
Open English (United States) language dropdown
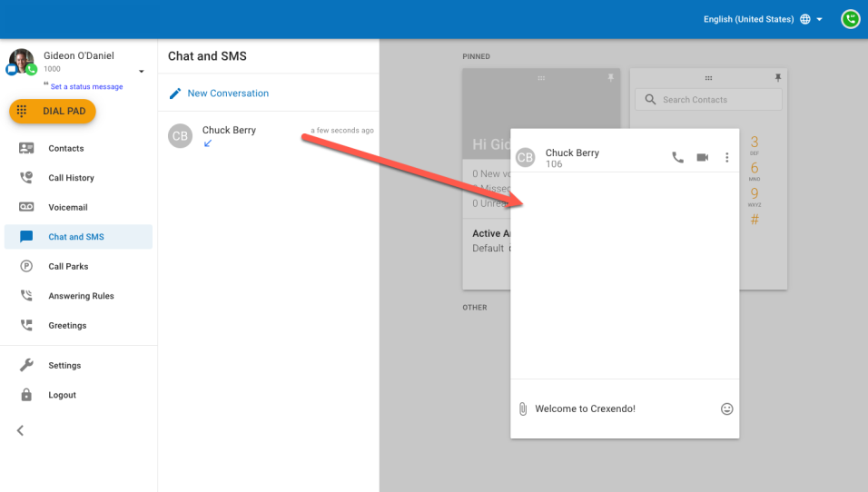coord(763,19)
